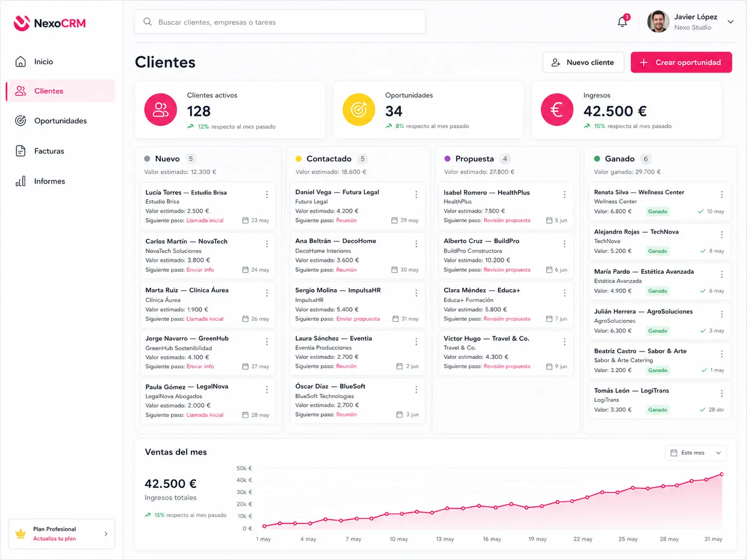Click the NexoCRM logo
This screenshot has height=560, width=747.
(x=50, y=23)
